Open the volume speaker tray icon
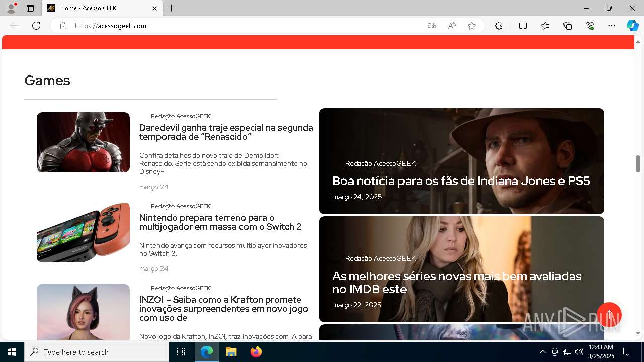The width and height of the screenshot is (644, 362). click(x=579, y=352)
